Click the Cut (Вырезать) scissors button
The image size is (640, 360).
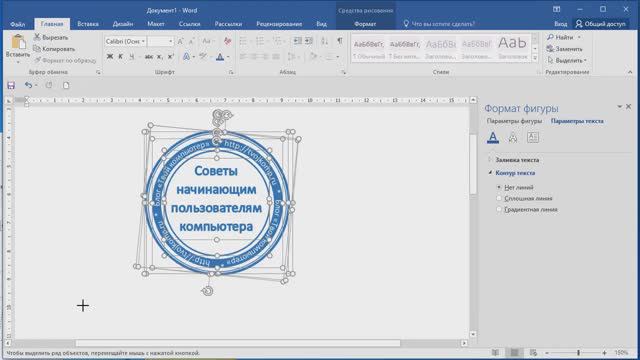coord(51,37)
